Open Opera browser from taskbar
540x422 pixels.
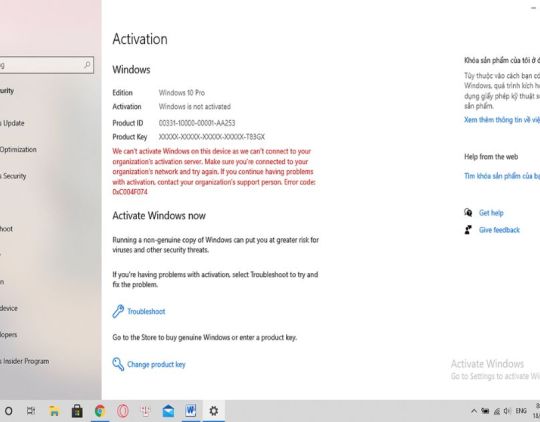(x=123, y=411)
